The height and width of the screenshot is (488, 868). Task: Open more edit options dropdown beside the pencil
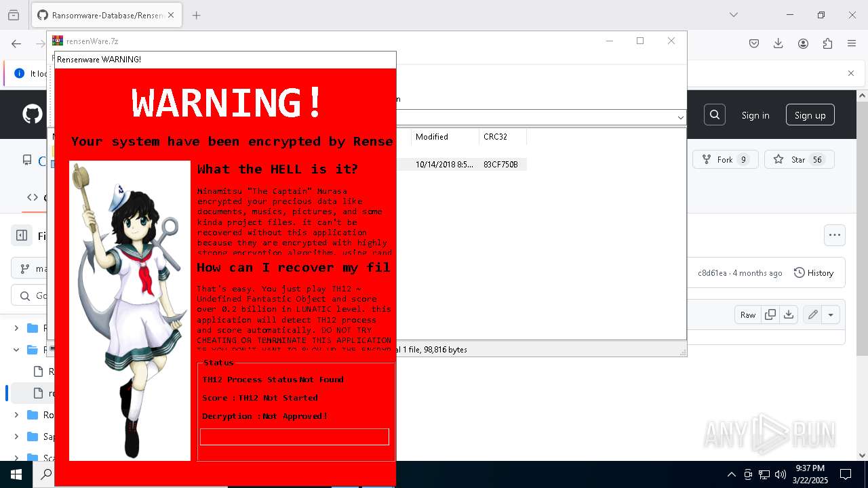831,314
